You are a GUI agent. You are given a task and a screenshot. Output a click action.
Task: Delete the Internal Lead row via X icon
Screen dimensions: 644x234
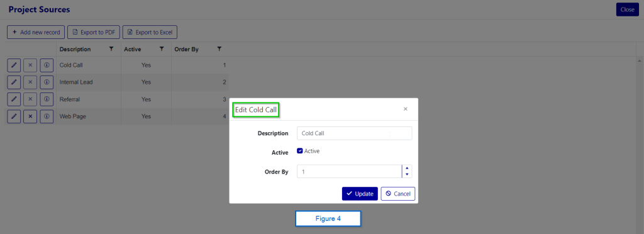pos(30,82)
